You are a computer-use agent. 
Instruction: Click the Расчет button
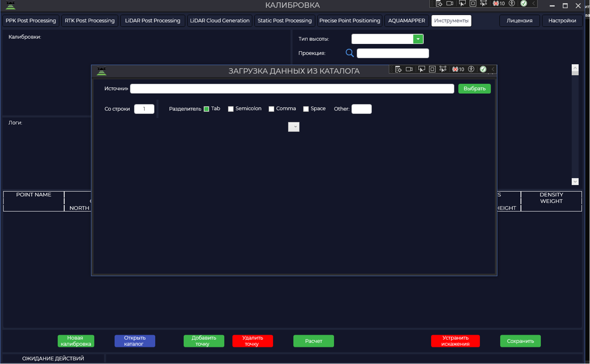click(314, 341)
